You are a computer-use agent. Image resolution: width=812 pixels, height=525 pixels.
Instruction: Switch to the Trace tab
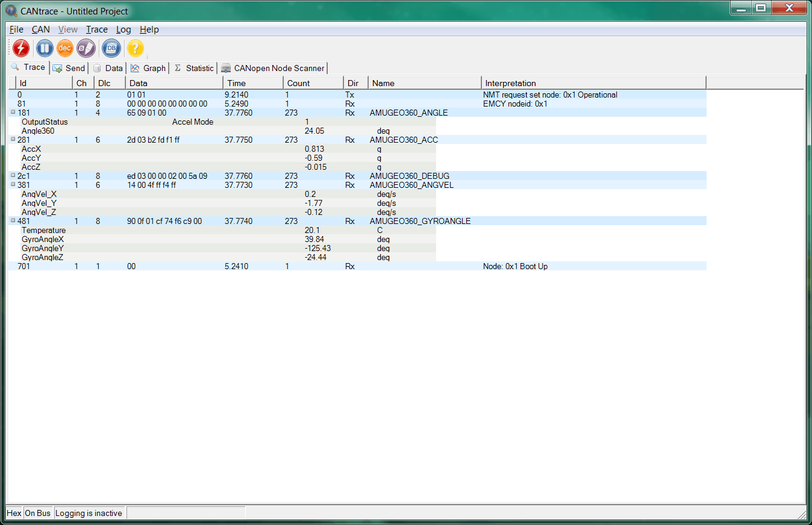28,67
